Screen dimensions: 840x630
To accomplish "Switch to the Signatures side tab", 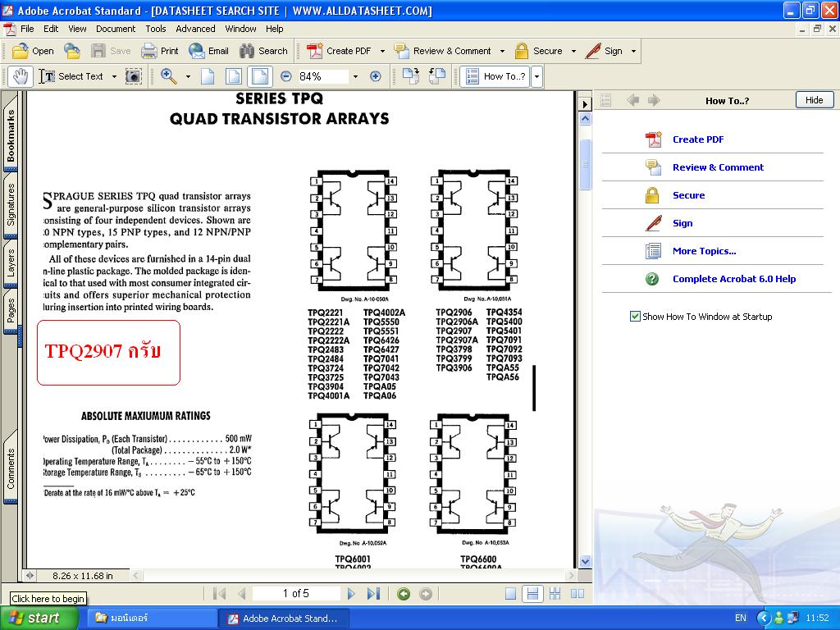I will click(11, 204).
